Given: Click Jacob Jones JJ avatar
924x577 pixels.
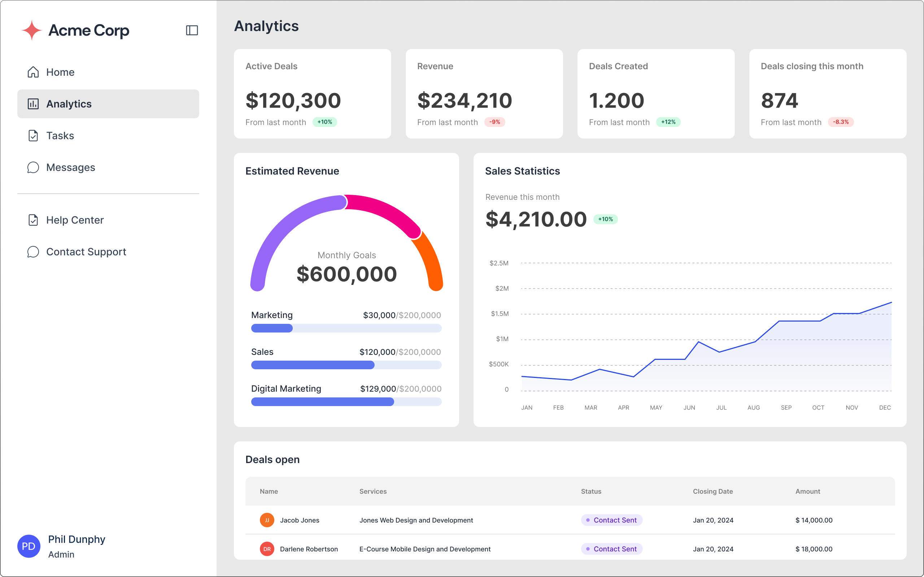Looking at the screenshot, I should [267, 520].
